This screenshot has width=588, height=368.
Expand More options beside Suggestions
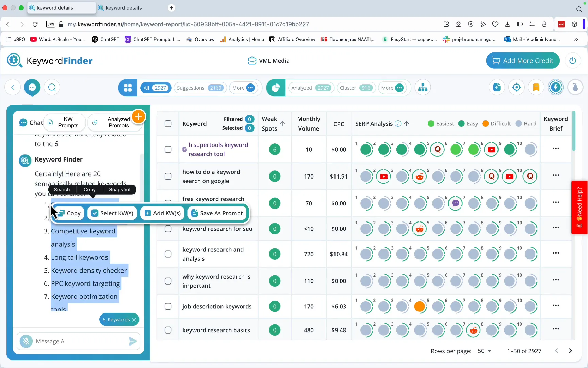(243, 88)
